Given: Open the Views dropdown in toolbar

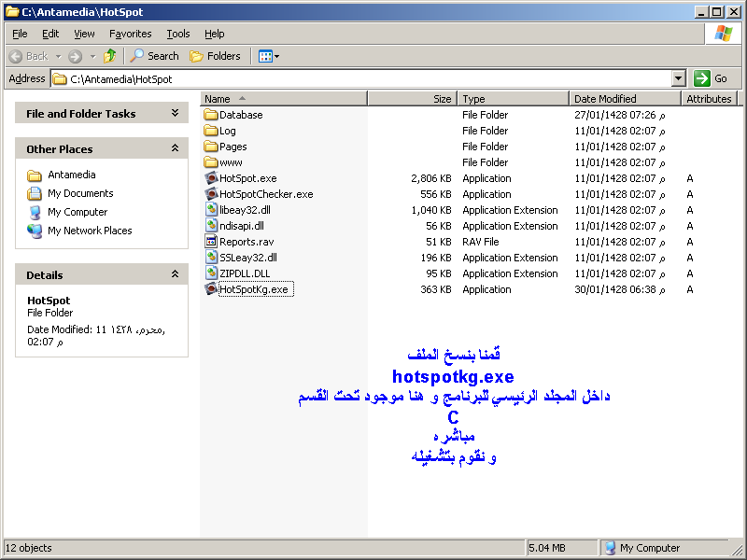Looking at the screenshot, I should pos(269,56).
